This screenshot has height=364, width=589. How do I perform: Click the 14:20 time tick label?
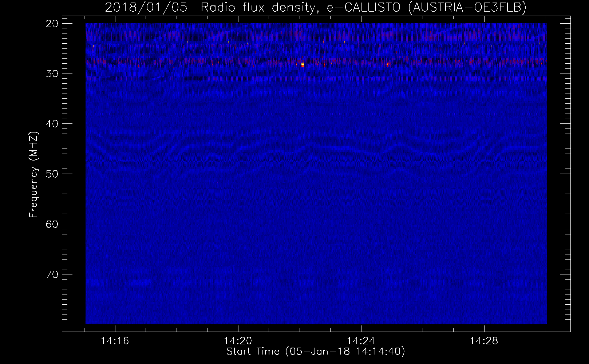coord(238,341)
